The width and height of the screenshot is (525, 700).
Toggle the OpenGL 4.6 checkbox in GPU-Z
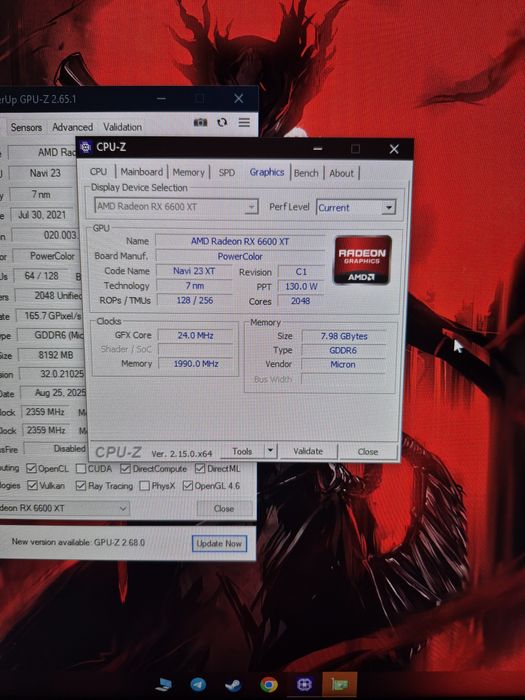point(188,485)
